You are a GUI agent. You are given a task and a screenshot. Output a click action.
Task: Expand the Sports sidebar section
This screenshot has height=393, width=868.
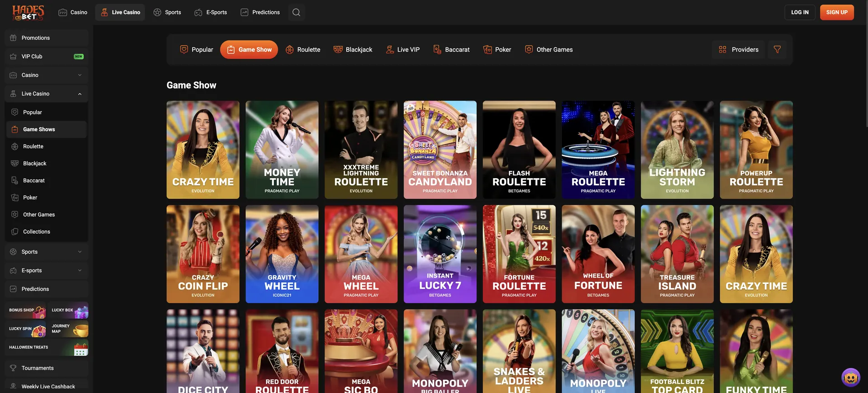pyautogui.click(x=47, y=252)
